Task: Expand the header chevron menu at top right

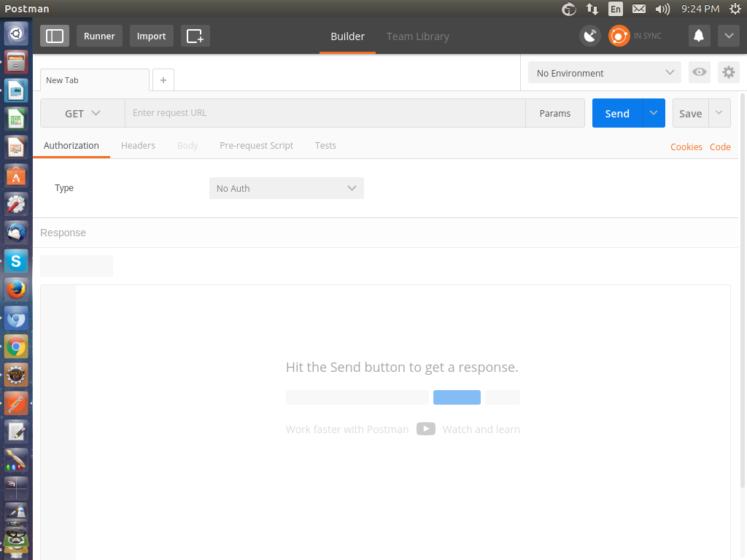Action: tap(729, 36)
